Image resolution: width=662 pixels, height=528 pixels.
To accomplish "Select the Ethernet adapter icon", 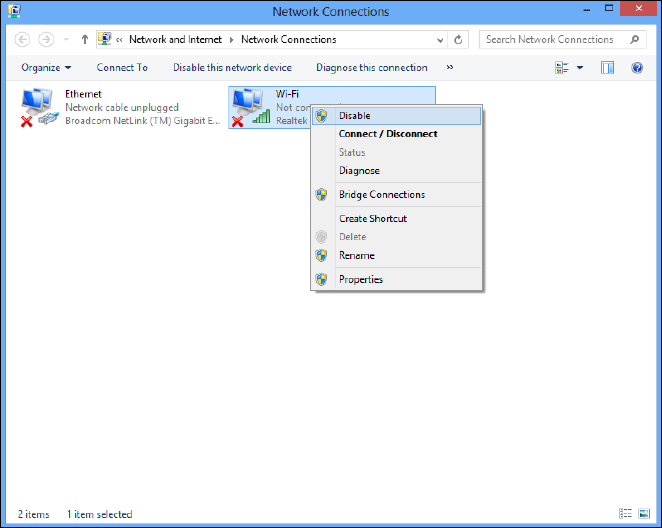I will (39, 107).
